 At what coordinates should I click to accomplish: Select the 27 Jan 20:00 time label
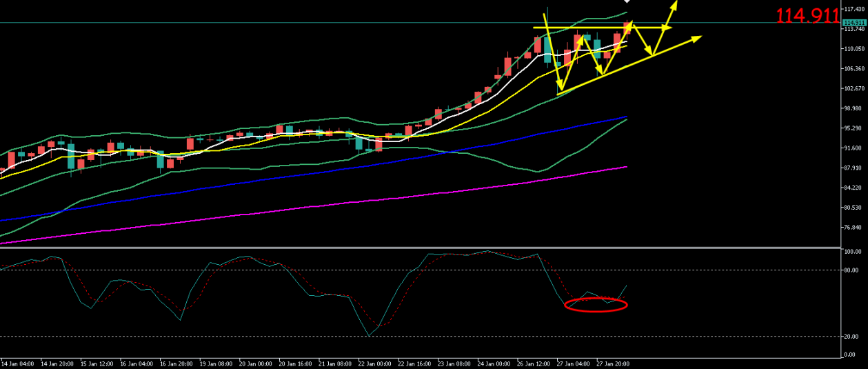click(x=614, y=363)
